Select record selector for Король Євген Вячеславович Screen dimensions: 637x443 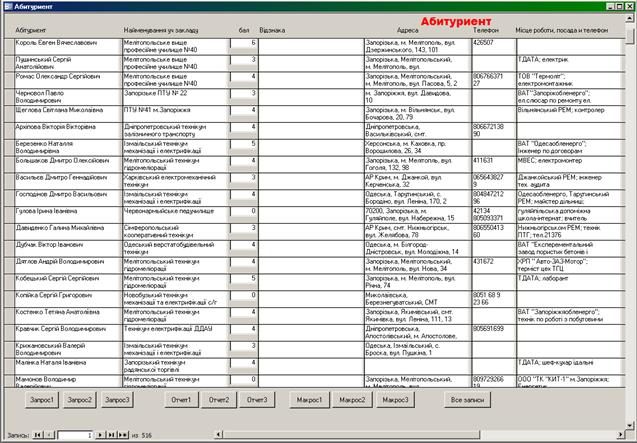[x=9, y=46]
